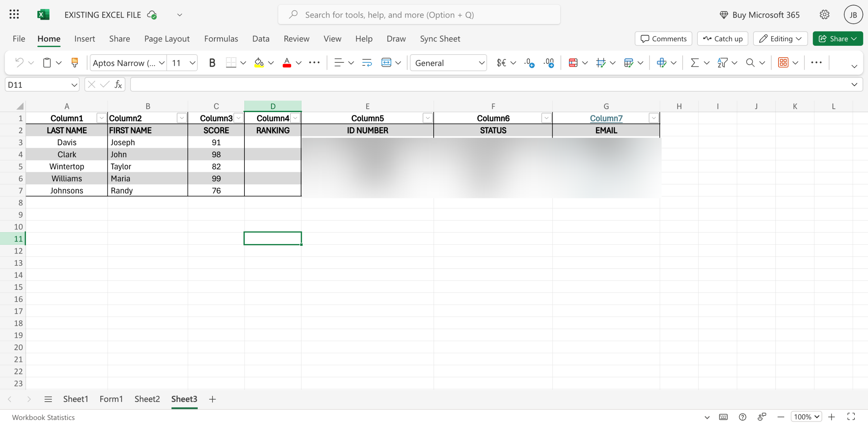Click Buy Microsoft 365 link
Screen dimensions: 868x423
click(x=759, y=15)
